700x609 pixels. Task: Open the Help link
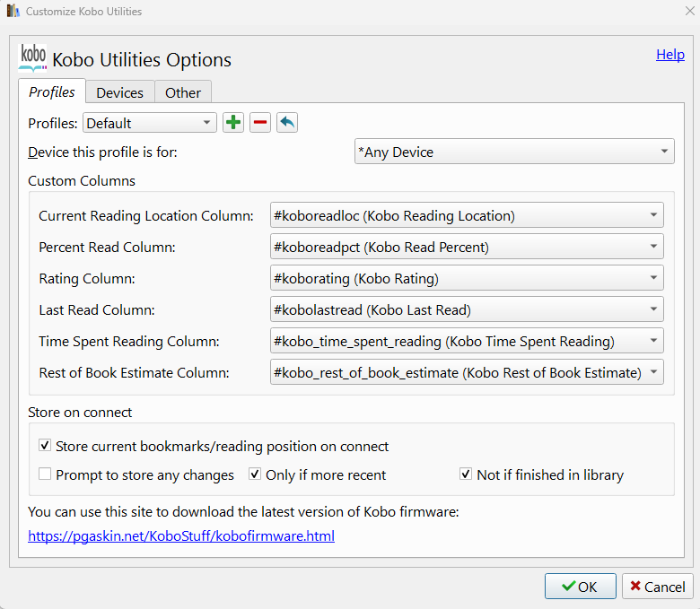pyautogui.click(x=670, y=55)
